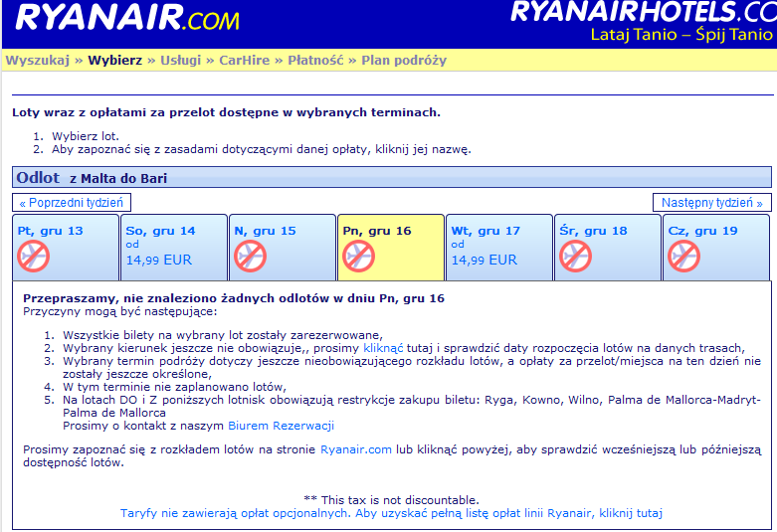777x532 pixels.
Task: Click the 'Wybierz lot.' instruction
Action: click(86, 136)
